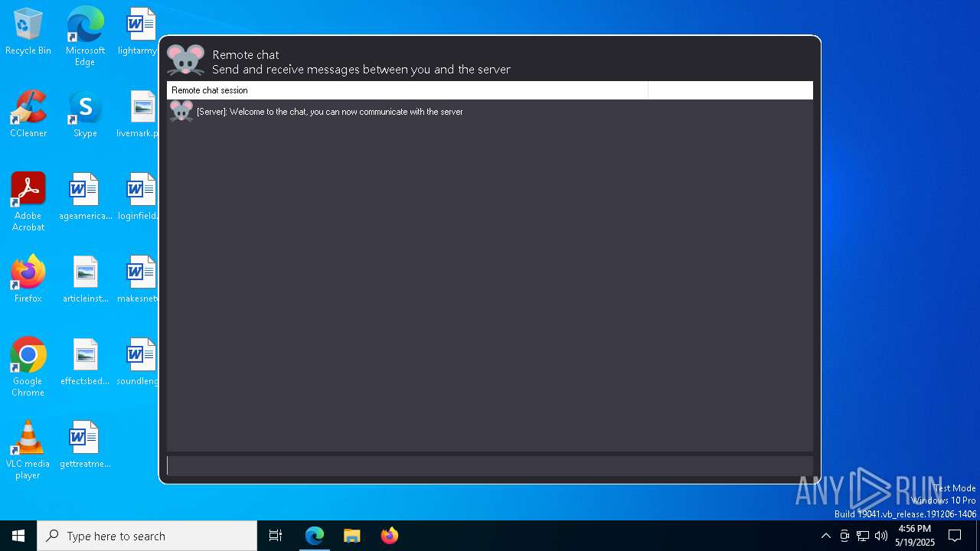This screenshot has height=551, width=980.
Task: Open Firefox from taskbar
Action: tap(390, 536)
